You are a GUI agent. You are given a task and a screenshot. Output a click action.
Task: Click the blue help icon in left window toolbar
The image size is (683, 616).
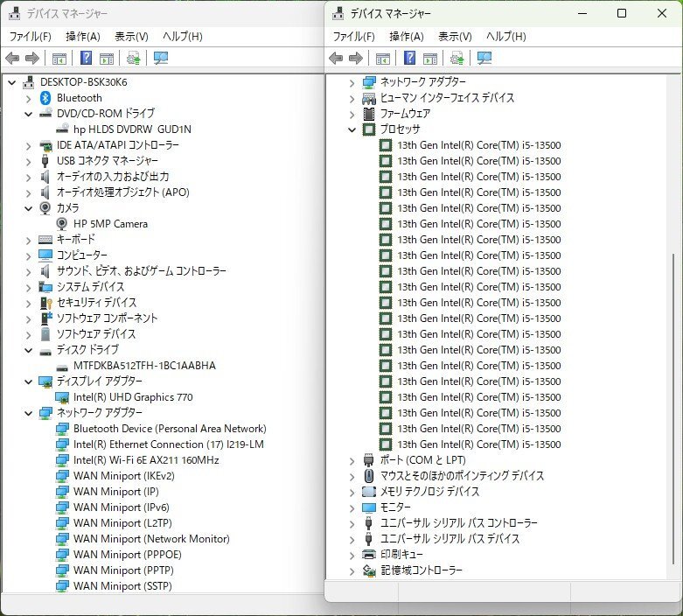click(86, 59)
